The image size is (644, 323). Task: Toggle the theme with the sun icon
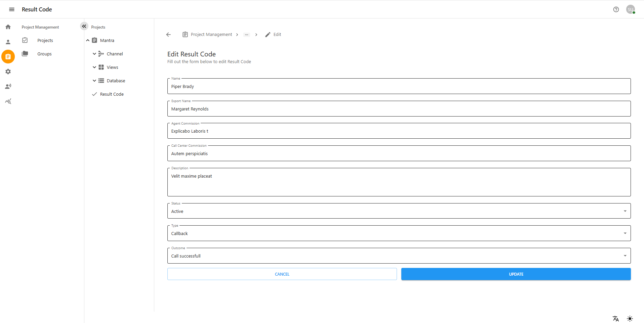[630, 319]
